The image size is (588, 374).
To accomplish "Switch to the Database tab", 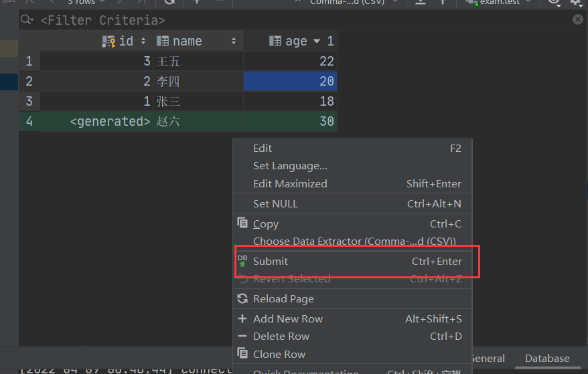I will click(x=547, y=359).
